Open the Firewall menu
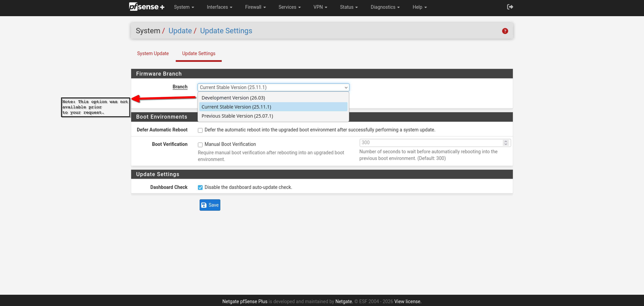 point(255,7)
